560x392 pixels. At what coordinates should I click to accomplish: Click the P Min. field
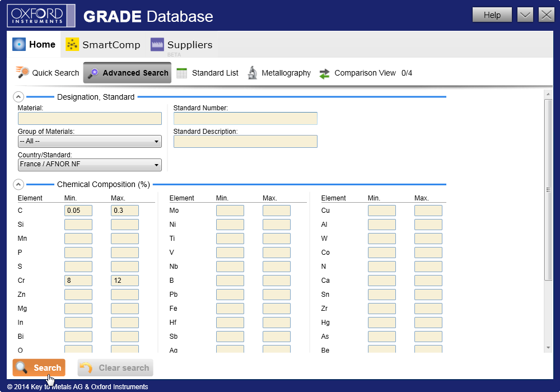[78, 253]
